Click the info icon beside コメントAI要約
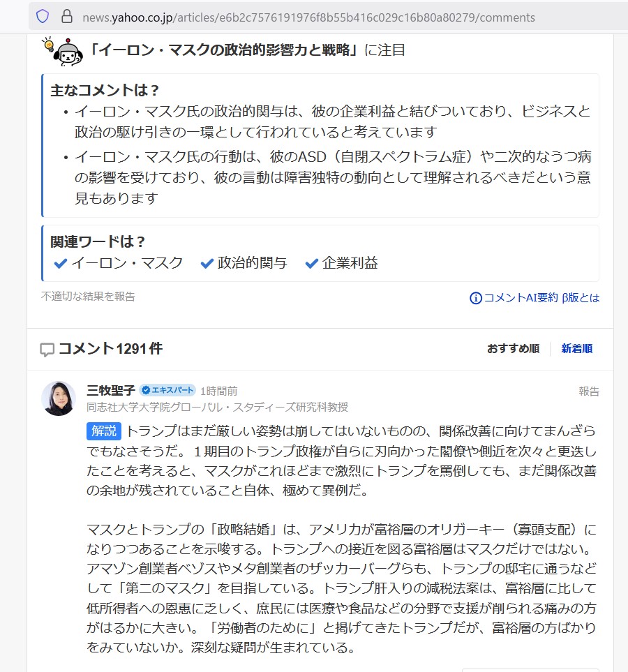 pyautogui.click(x=475, y=298)
